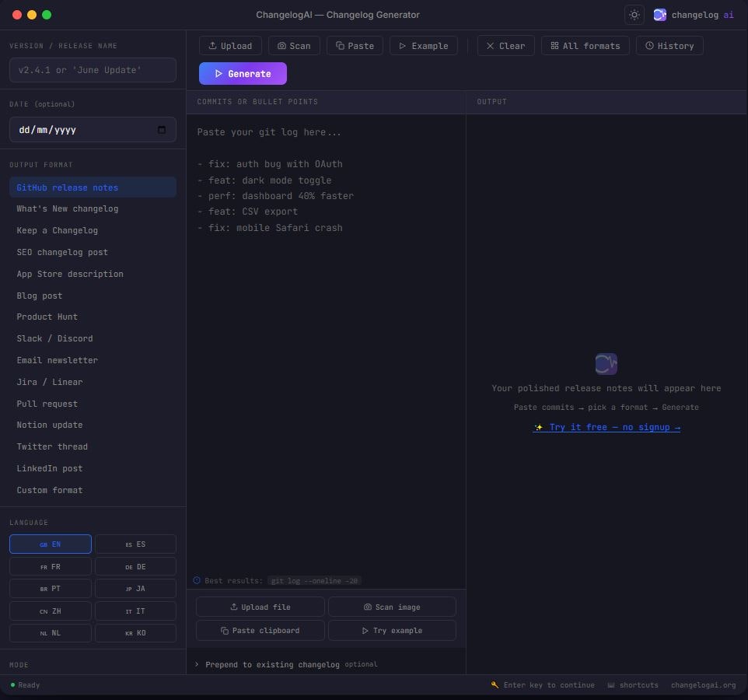The image size is (748, 700).
Task: Select App Store description format
Action: coord(93,274)
